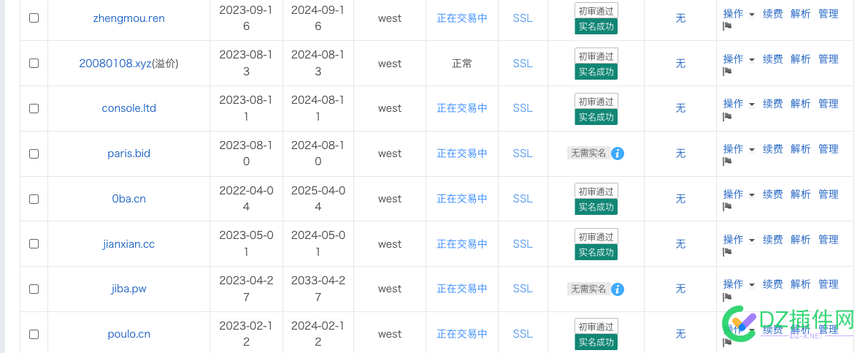Click 无 link in jianxian.cc row
Image resolution: width=868 pixels, height=353 pixels.
(x=680, y=244)
